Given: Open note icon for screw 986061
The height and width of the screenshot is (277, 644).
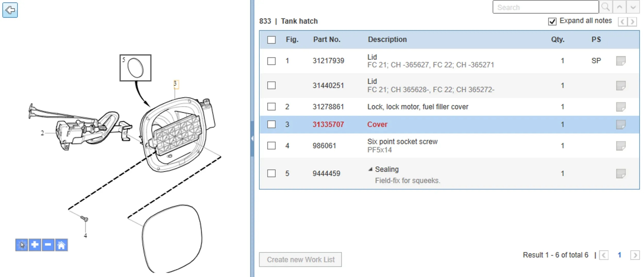Looking at the screenshot, I should click(x=621, y=146).
